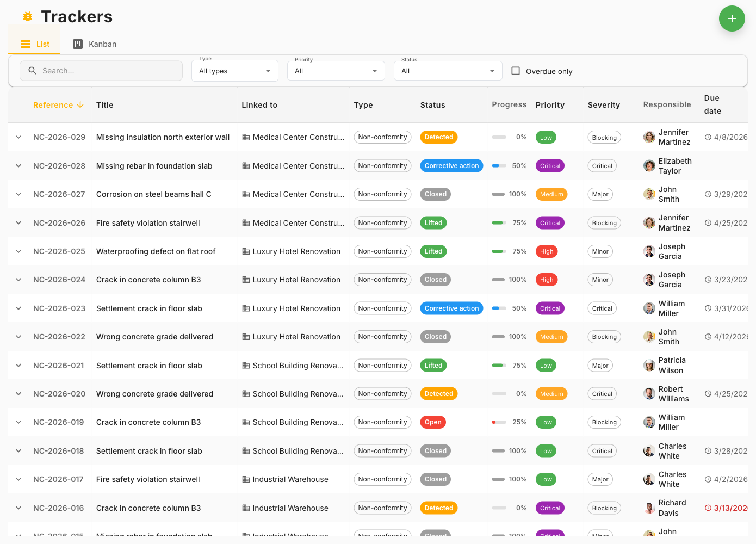Click Jennifer Martinez avatar on NC-2026-029
Viewport: 756px width, 544px height.
[x=649, y=137]
